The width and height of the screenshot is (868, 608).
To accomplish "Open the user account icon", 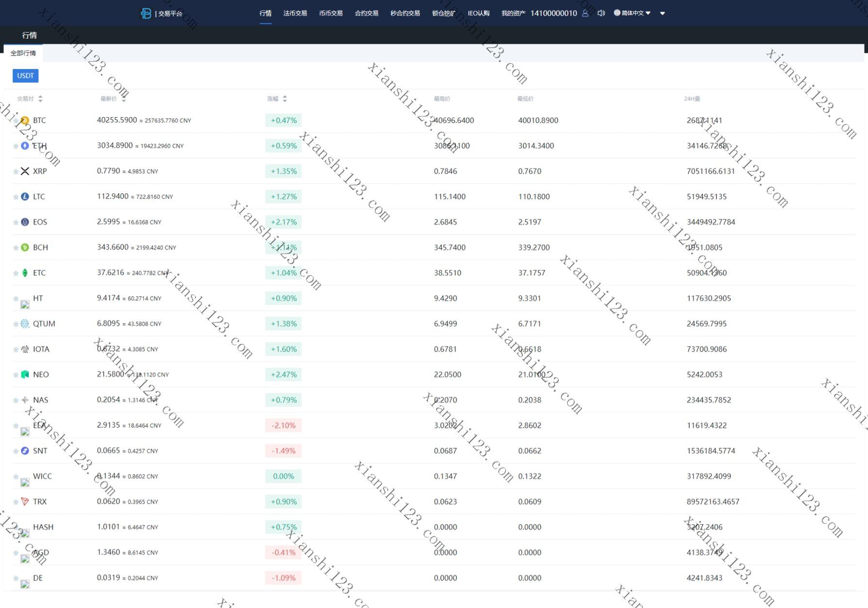I will click(x=585, y=13).
